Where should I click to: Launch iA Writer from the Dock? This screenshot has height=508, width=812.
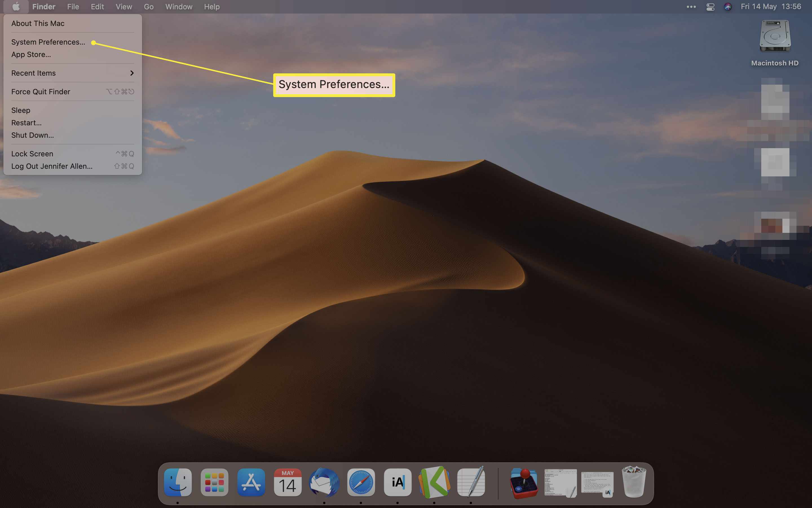click(398, 483)
